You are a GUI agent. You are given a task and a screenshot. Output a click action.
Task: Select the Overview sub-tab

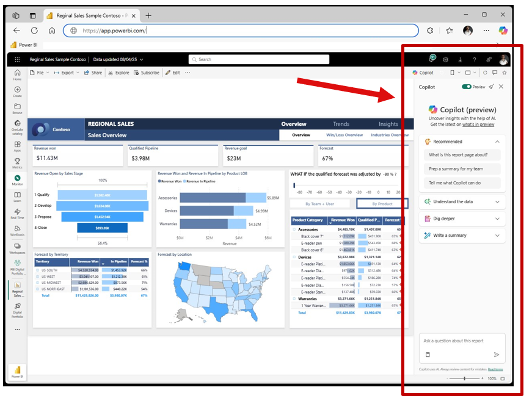pos(301,135)
